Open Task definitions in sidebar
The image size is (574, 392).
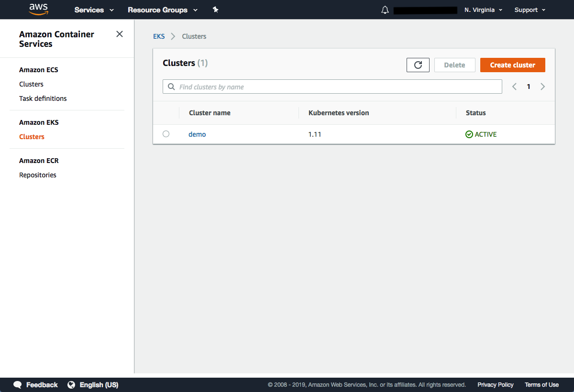(43, 98)
